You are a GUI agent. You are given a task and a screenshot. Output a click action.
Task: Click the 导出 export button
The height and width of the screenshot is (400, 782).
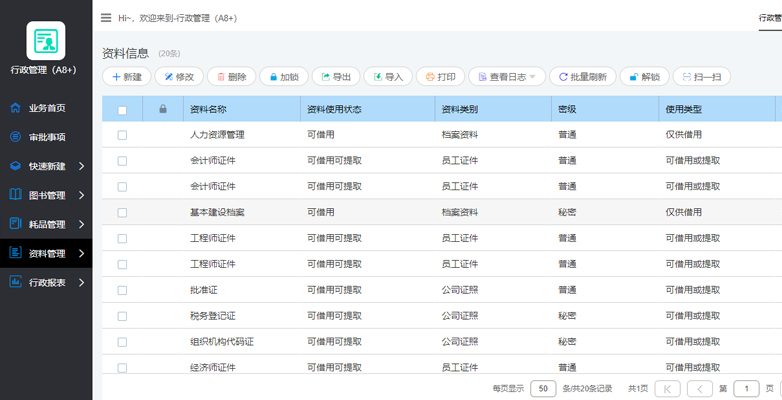[x=335, y=77]
